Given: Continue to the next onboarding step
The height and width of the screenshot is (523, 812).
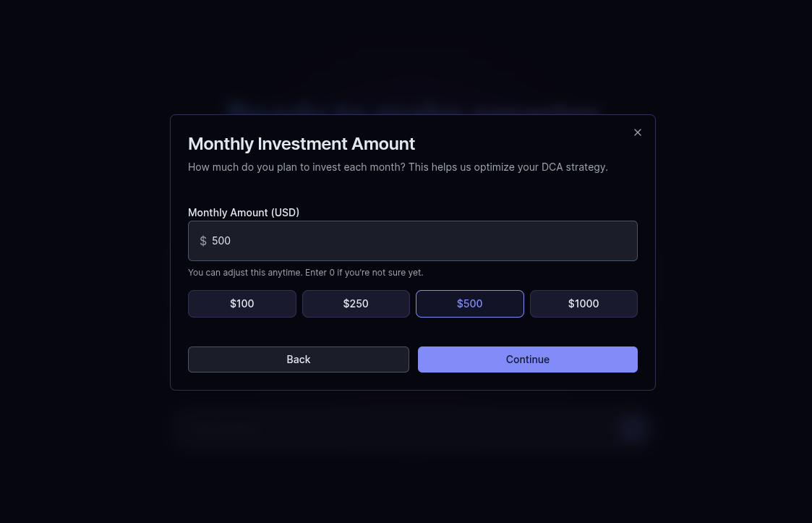Looking at the screenshot, I should [528, 360].
